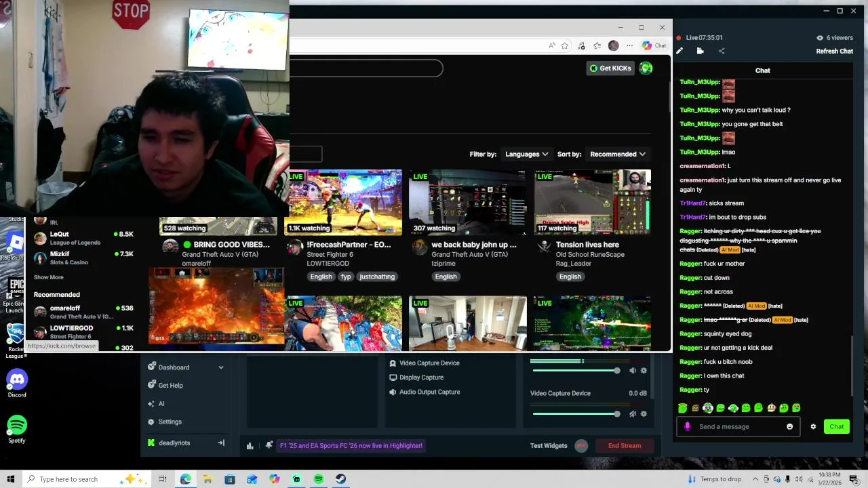
Task: Open browser Copilot Chat button
Action: coord(654,45)
